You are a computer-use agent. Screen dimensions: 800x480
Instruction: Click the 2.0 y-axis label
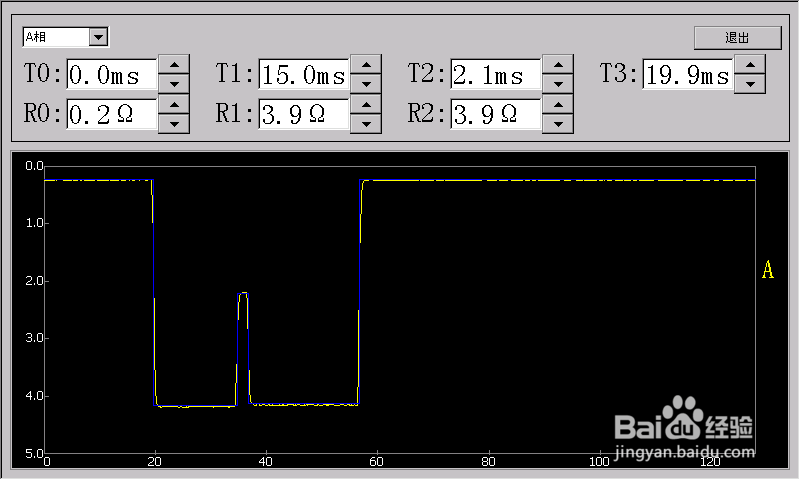pos(35,281)
